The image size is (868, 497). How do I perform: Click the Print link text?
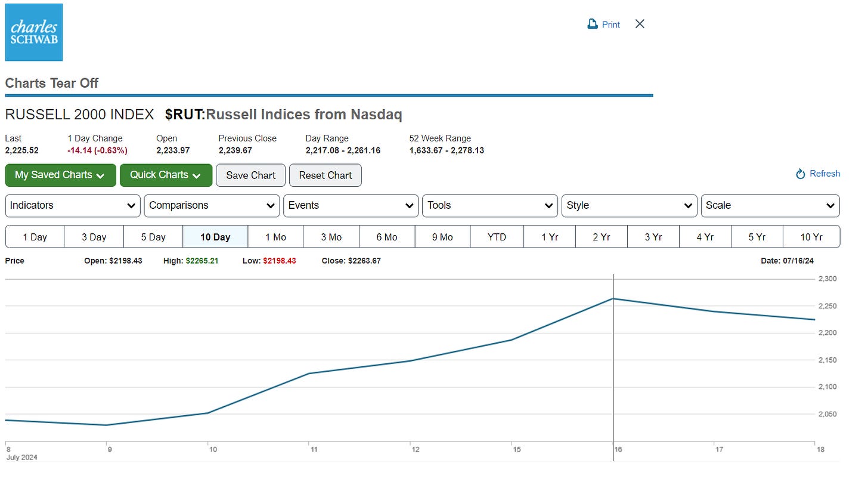tap(611, 24)
